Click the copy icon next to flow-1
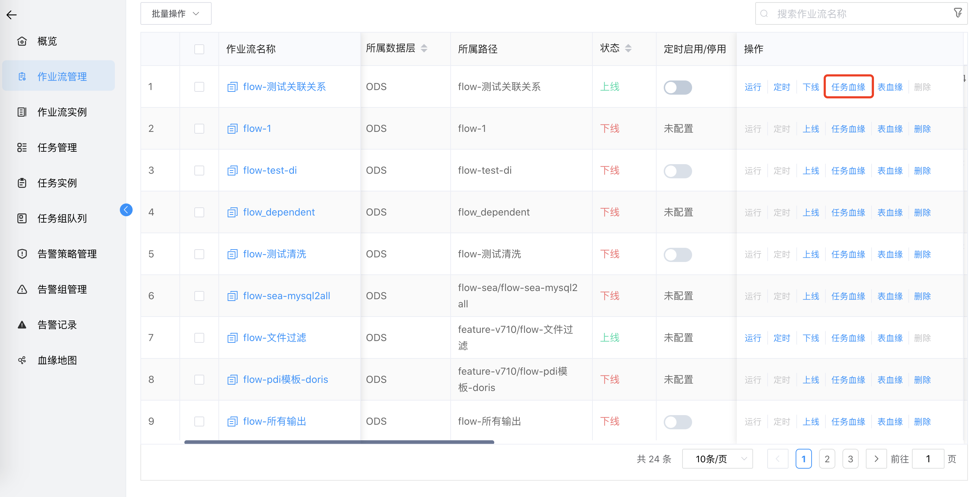The width and height of the screenshot is (980, 497). 232,129
